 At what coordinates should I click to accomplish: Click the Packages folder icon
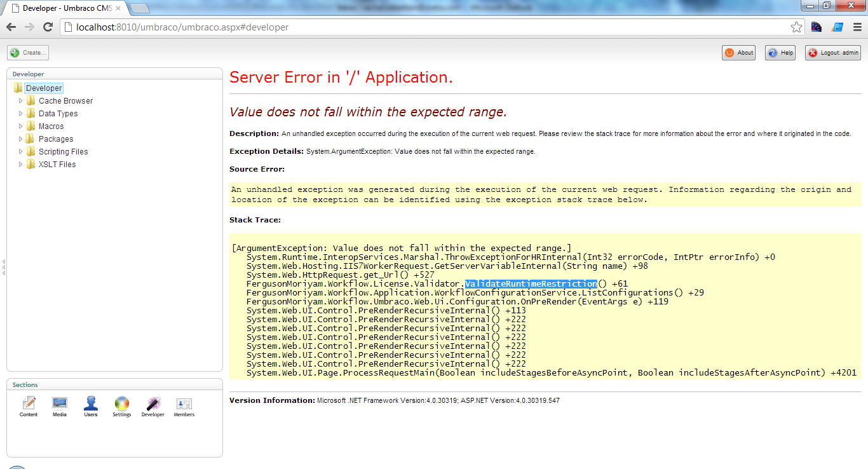click(x=31, y=139)
